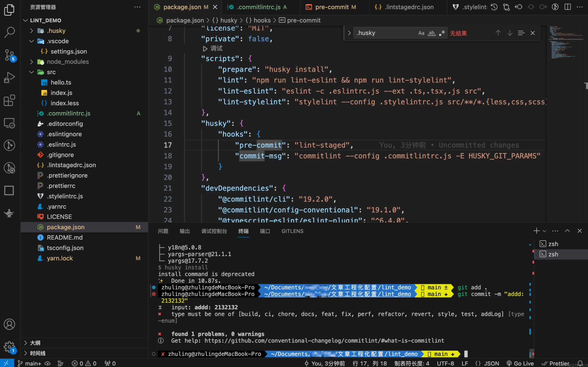
Task: Open terminal panel more actions
Action: tap(555, 231)
